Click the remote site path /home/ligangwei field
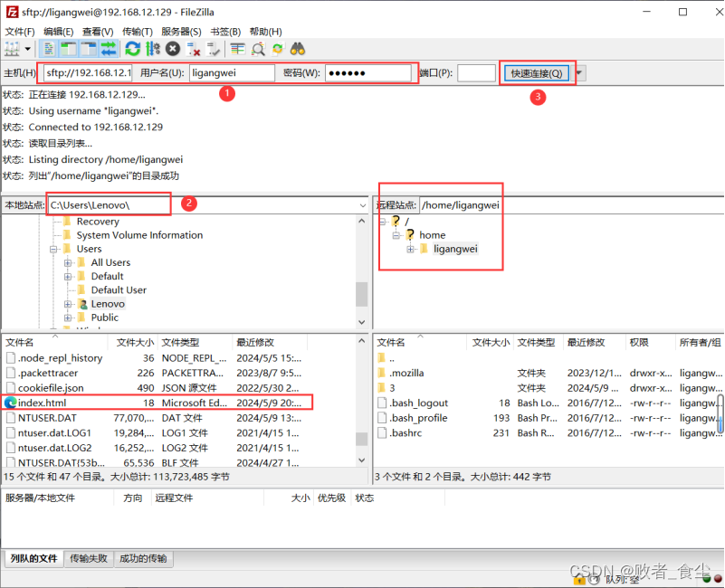725x588 pixels. pyautogui.click(x=571, y=205)
